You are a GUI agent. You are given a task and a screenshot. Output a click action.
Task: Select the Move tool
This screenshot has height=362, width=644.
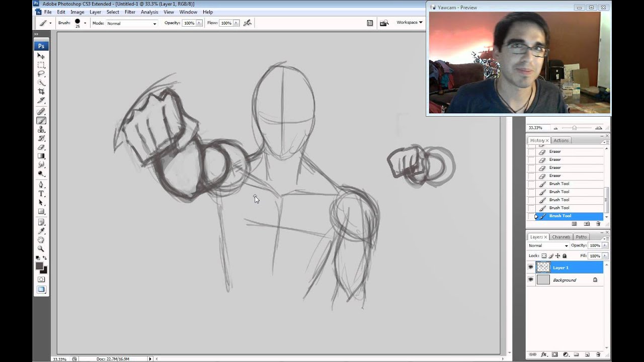41,56
